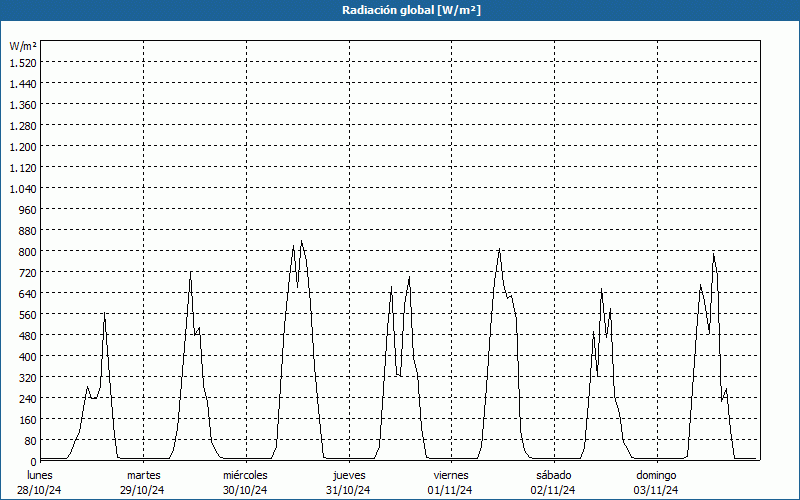Viewport: 800px width, 500px height.
Task: Click the 'viernes' day label
Action: click(451, 475)
